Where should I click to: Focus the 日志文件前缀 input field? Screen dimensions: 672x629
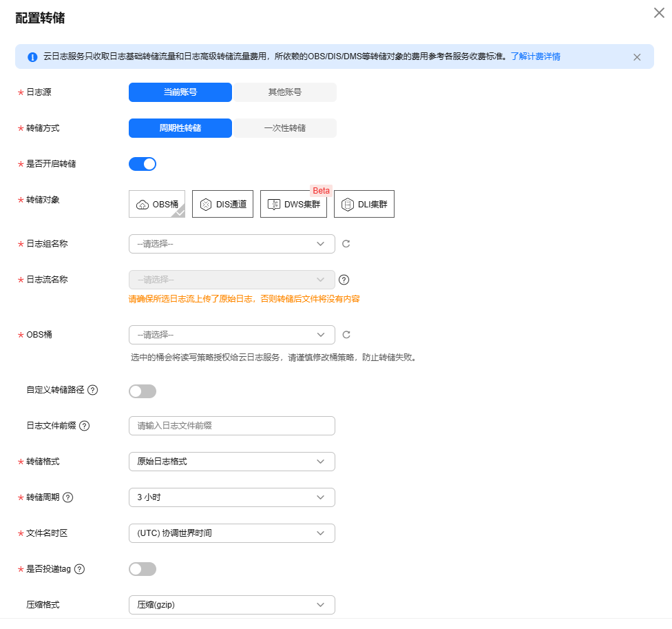(232, 426)
